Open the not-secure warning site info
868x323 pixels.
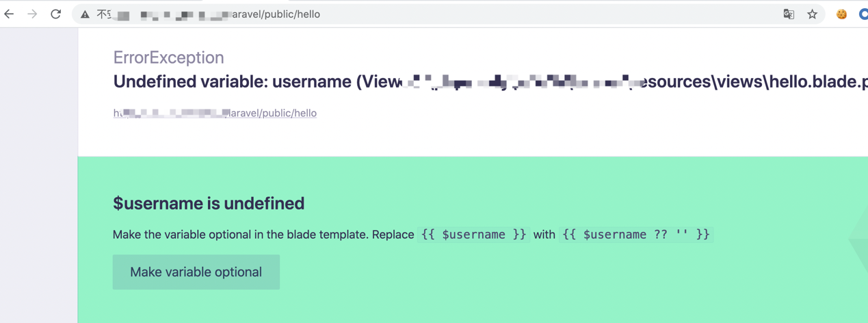click(x=85, y=14)
